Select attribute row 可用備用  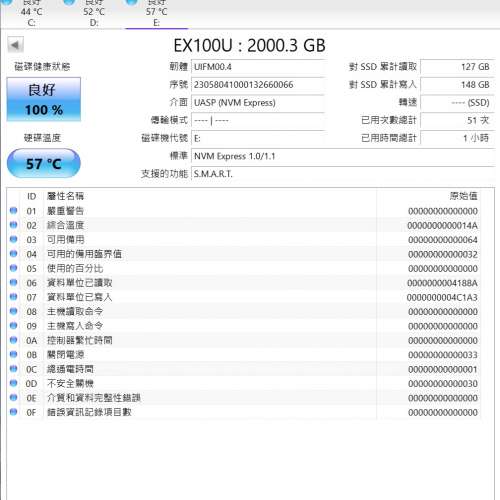coord(244,240)
